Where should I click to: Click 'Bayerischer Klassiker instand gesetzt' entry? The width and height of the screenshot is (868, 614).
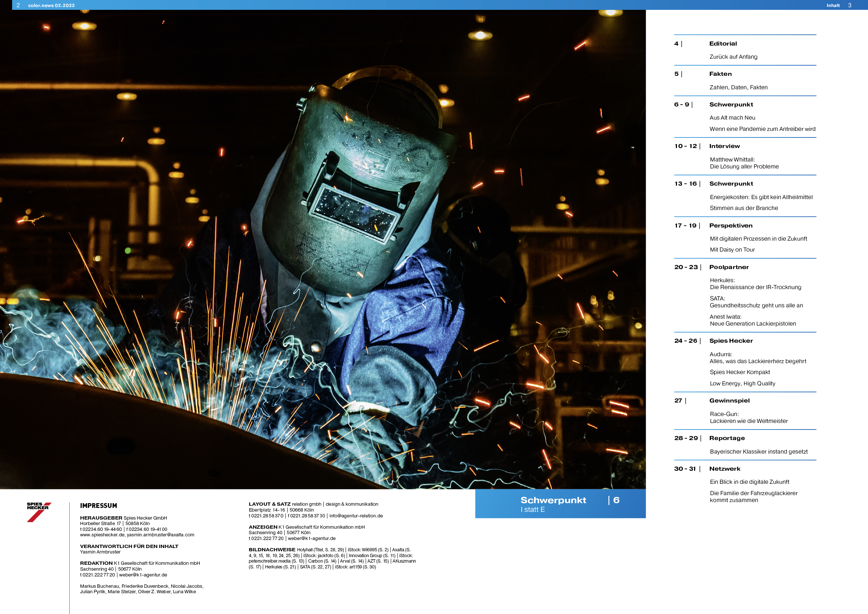tap(758, 451)
